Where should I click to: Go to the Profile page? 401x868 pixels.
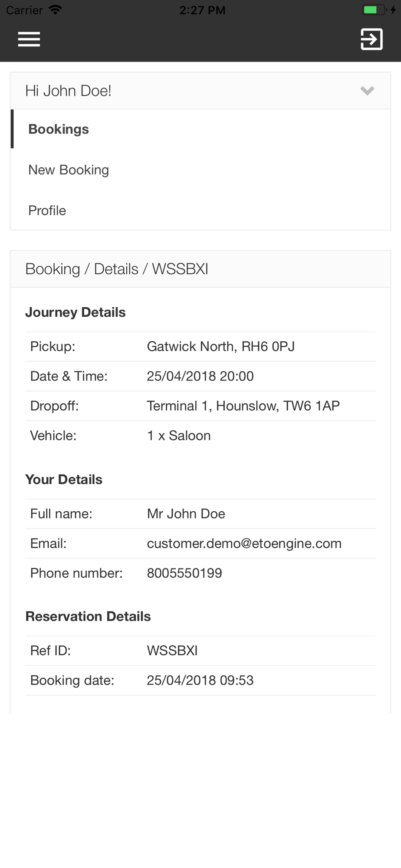pos(47,210)
